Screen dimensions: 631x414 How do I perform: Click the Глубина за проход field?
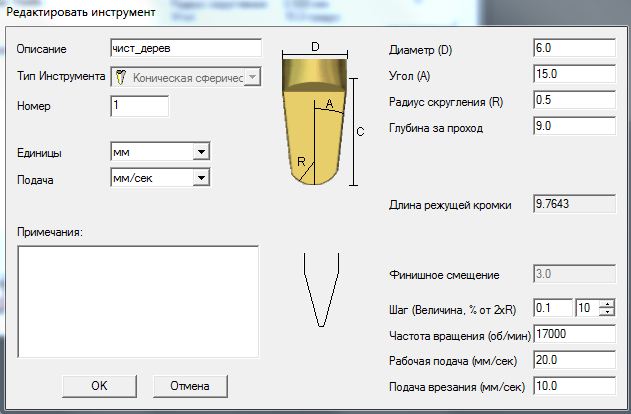click(x=574, y=126)
